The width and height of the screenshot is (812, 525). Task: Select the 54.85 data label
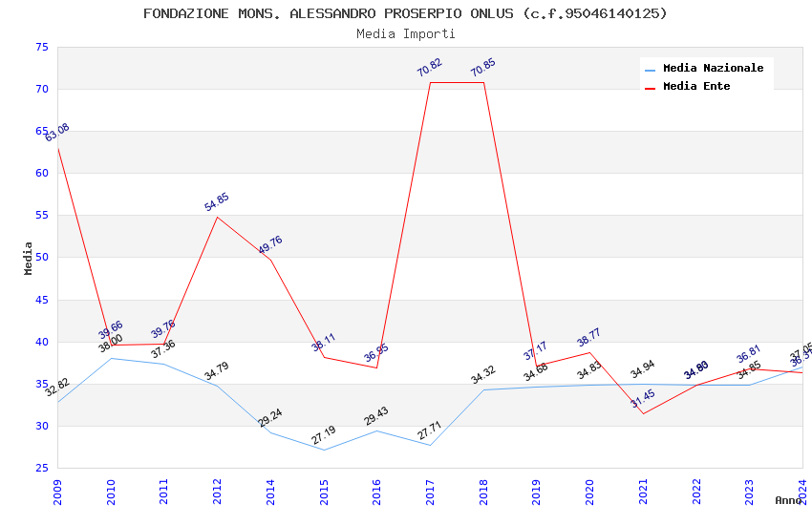point(217,201)
